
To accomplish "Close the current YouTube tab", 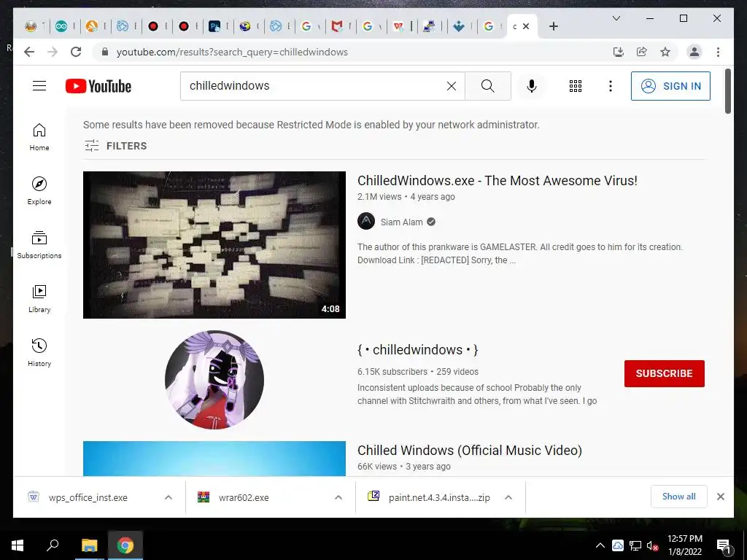I will [x=526, y=26].
